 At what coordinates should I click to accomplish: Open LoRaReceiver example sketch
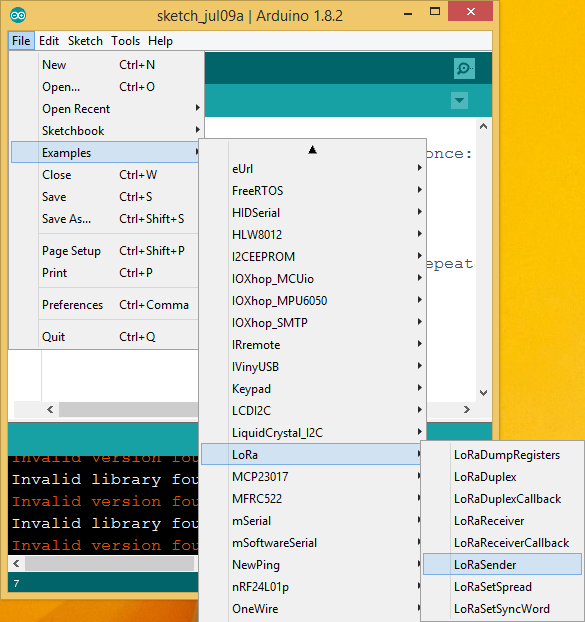pyautogui.click(x=503, y=520)
